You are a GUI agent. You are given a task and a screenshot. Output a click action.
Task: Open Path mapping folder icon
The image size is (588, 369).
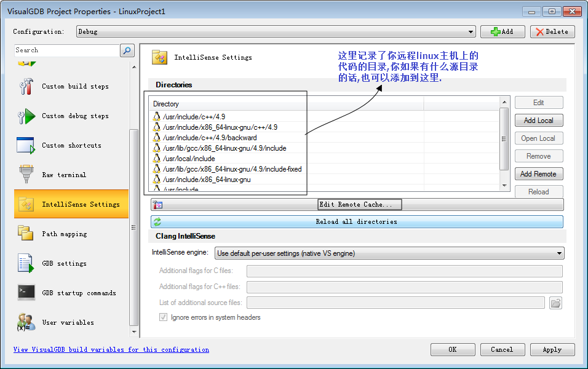(26, 233)
